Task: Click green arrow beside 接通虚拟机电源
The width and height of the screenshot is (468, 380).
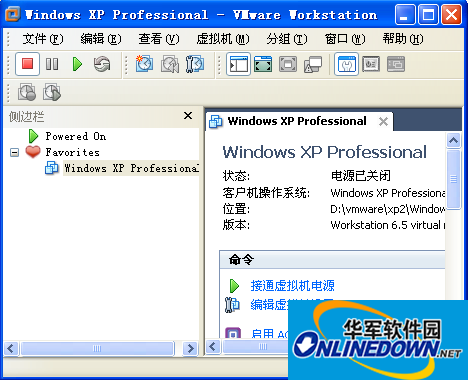Action: coord(234,286)
